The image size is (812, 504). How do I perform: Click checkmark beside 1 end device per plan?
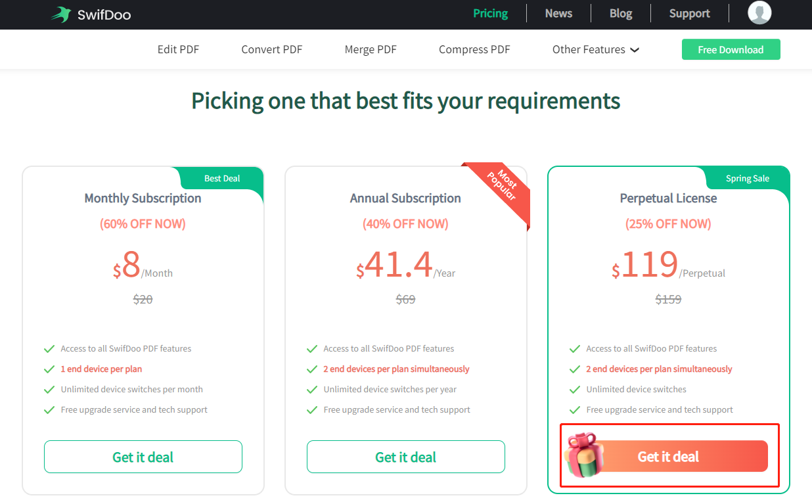coord(49,369)
